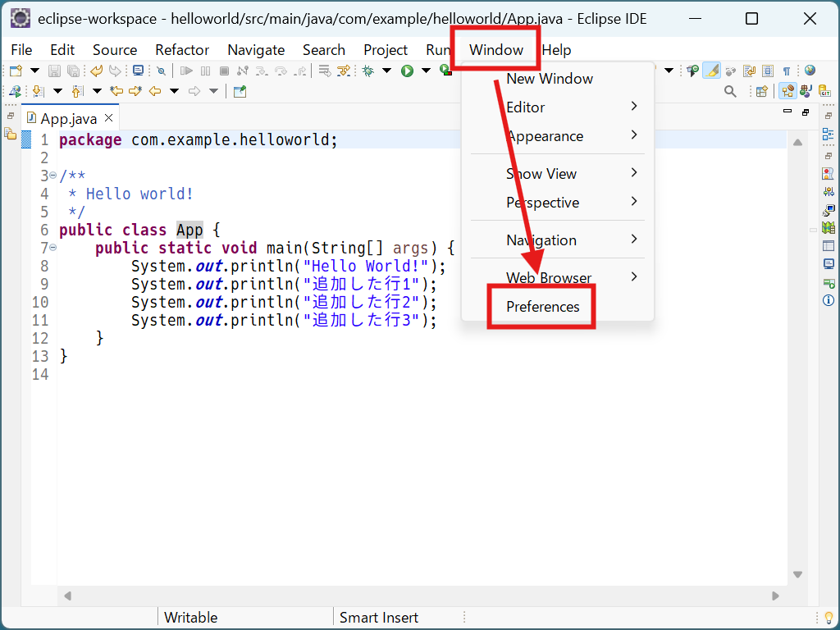Open the Help menu

coord(556,49)
